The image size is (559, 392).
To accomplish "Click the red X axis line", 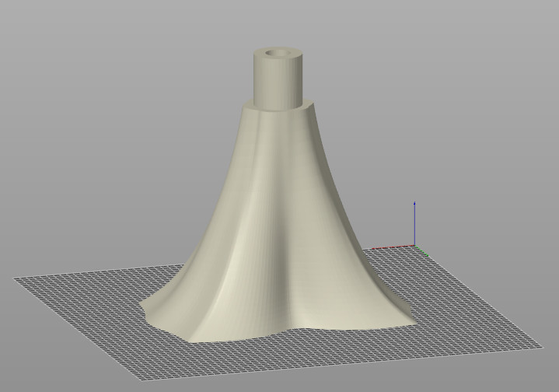I will click(x=393, y=247).
